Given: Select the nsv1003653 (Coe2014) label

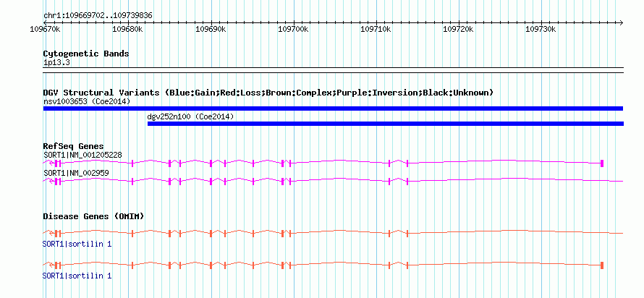Looking at the screenshot, I should (87, 101).
